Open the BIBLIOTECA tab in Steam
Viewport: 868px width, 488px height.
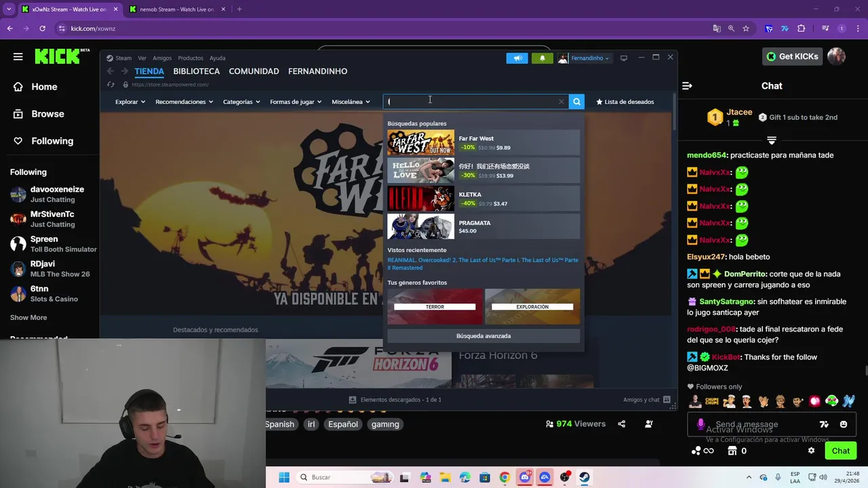pos(196,71)
